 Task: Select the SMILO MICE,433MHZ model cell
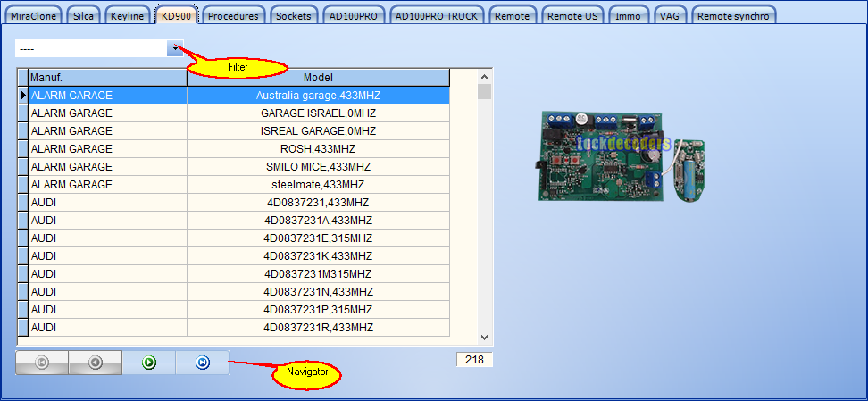click(318, 166)
